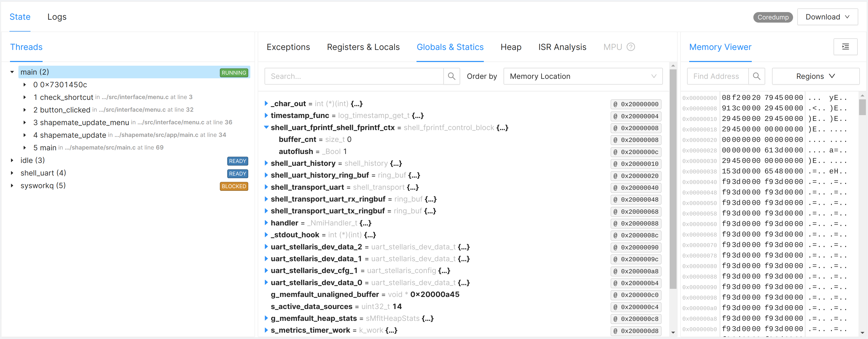This screenshot has width=868, height=339.
Task: Click the BLOCKED badge on sysworkq thread
Action: tap(234, 187)
